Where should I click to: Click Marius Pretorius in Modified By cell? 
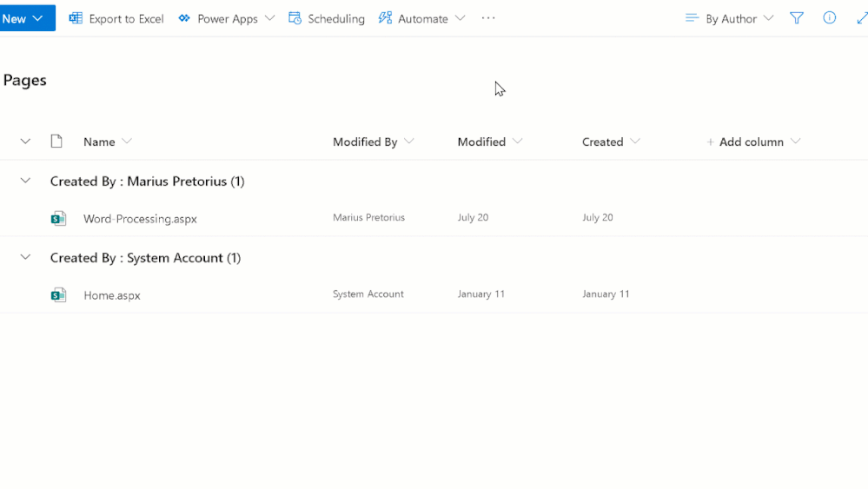368,217
